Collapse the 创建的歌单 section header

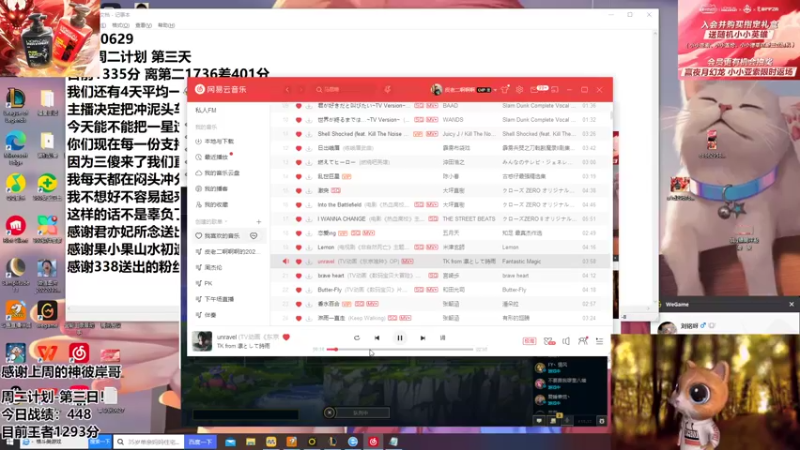211,221
